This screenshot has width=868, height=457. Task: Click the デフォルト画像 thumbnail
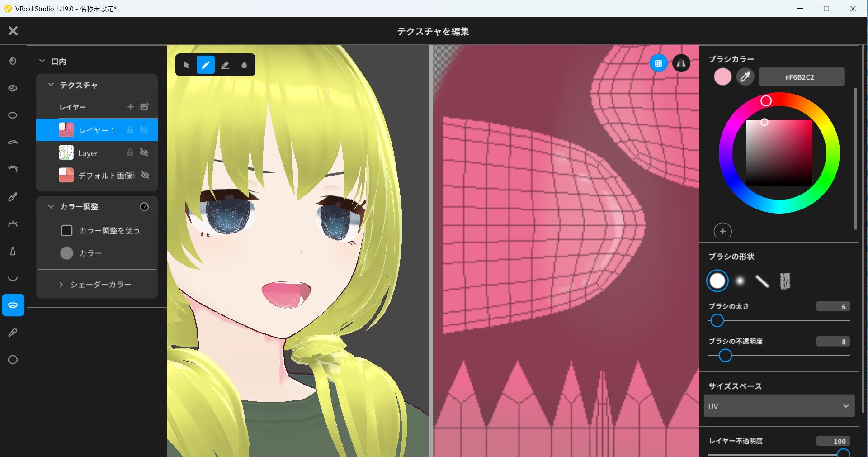point(66,175)
